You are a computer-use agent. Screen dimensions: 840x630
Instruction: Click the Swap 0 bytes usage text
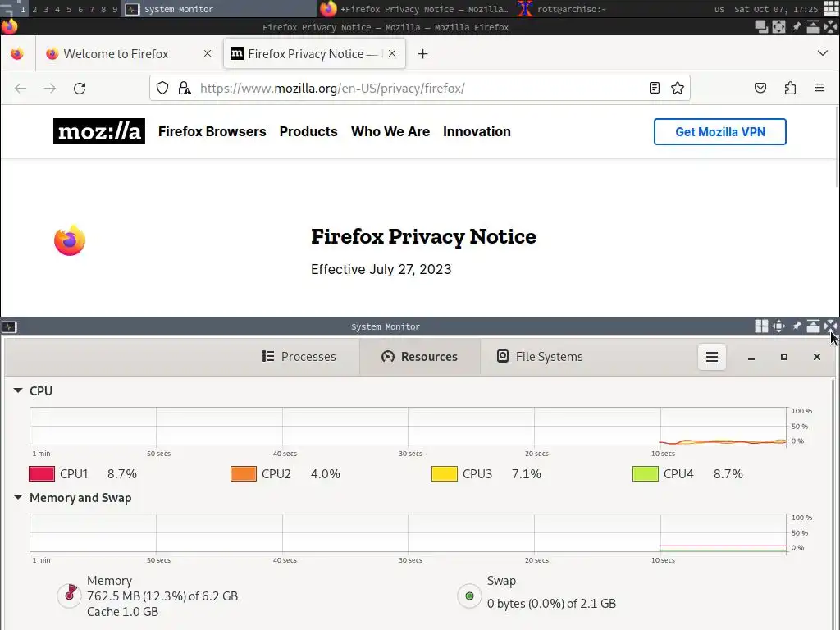(551, 604)
